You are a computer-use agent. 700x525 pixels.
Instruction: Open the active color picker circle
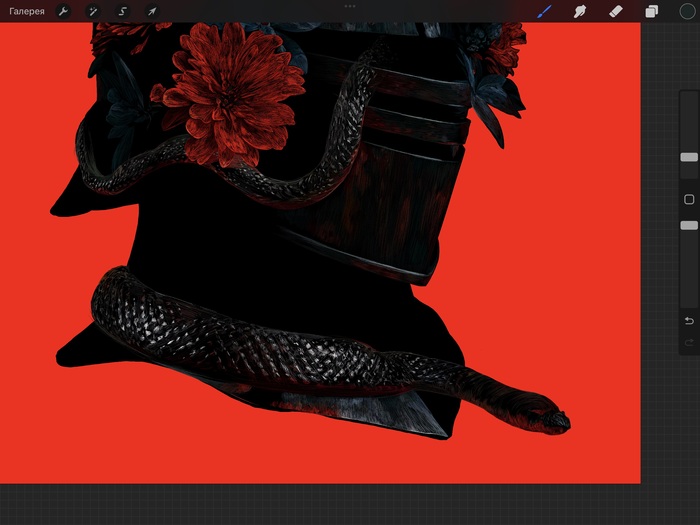pyautogui.click(x=686, y=11)
